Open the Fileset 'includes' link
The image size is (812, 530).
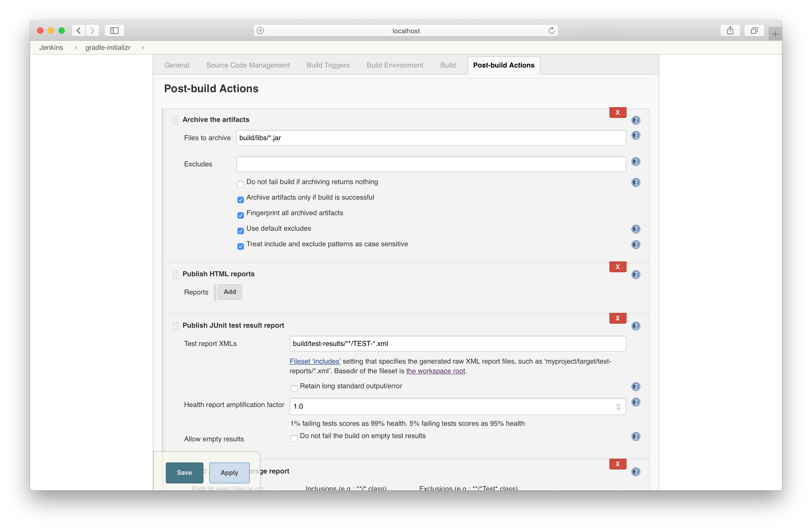tap(315, 361)
